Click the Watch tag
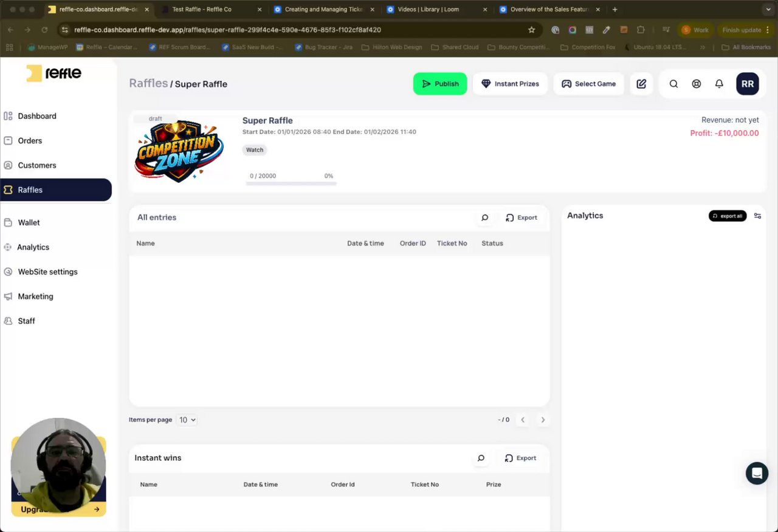The width and height of the screenshot is (778, 532). (255, 149)
